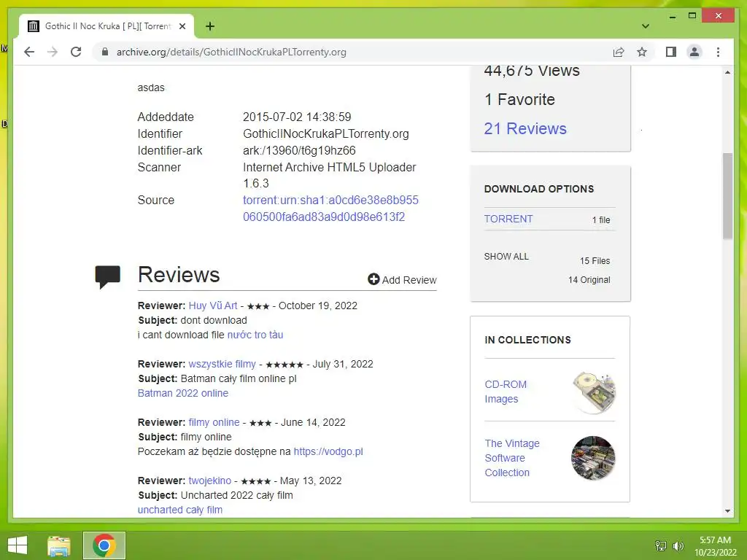Open reviewer wszystkie filmy profile
The height and width of the screenshot is (560, 747).
tap(222, 364)
